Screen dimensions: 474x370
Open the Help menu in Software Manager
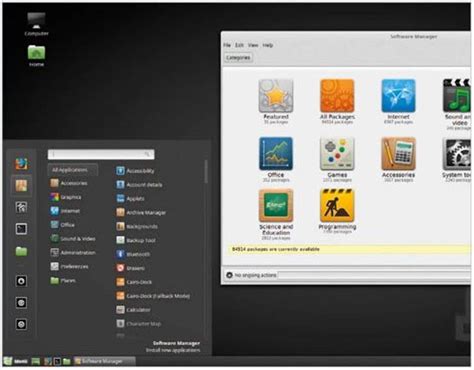268,45
